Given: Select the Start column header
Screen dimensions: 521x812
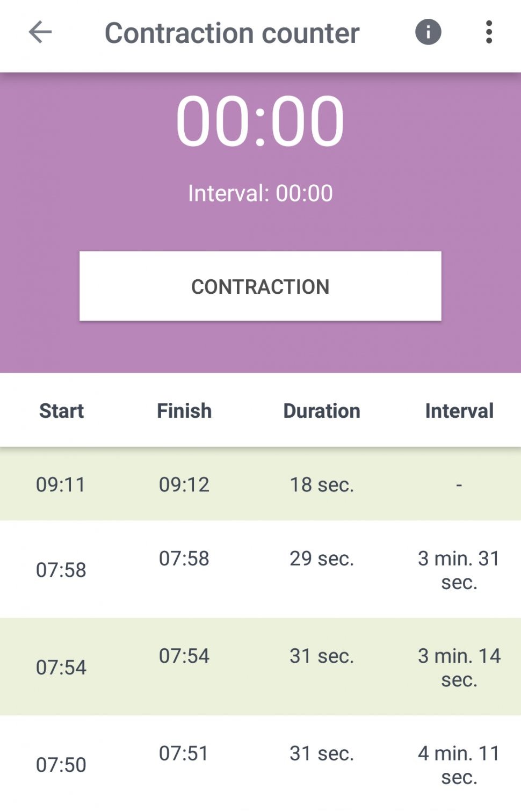Looking at the screenshot, I should (61, 411).
